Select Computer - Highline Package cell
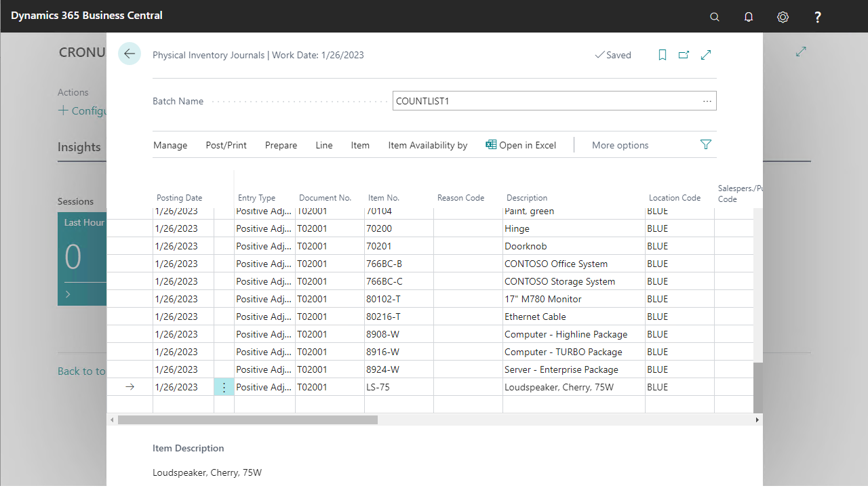The width and height of the screenshot is (868, 488). click(x=574, y=334)
